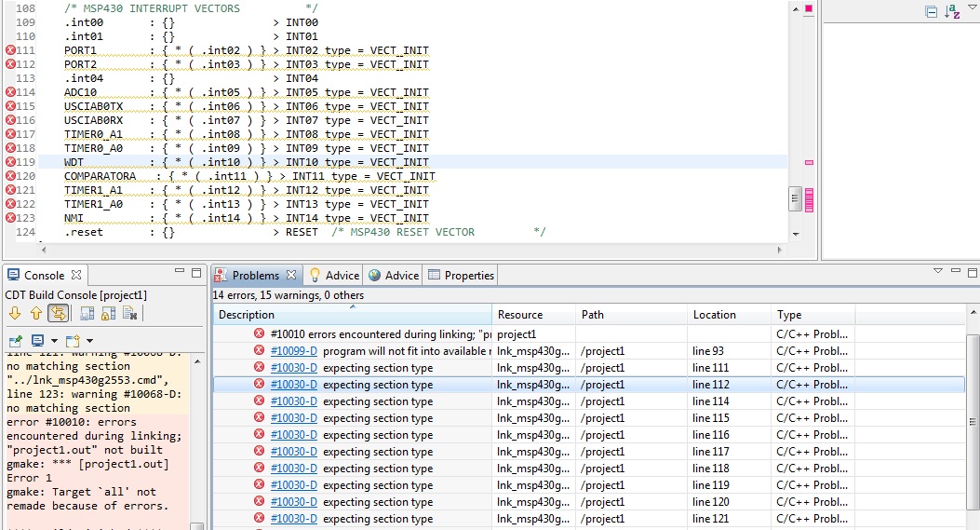Close the Console tab
The image size is (980, 530).
pyautogui.click(x=76, y=275)
